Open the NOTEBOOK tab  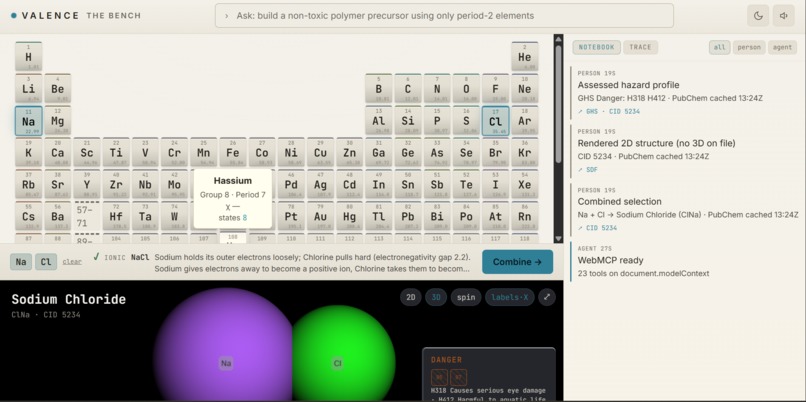[x=597, y=47]
